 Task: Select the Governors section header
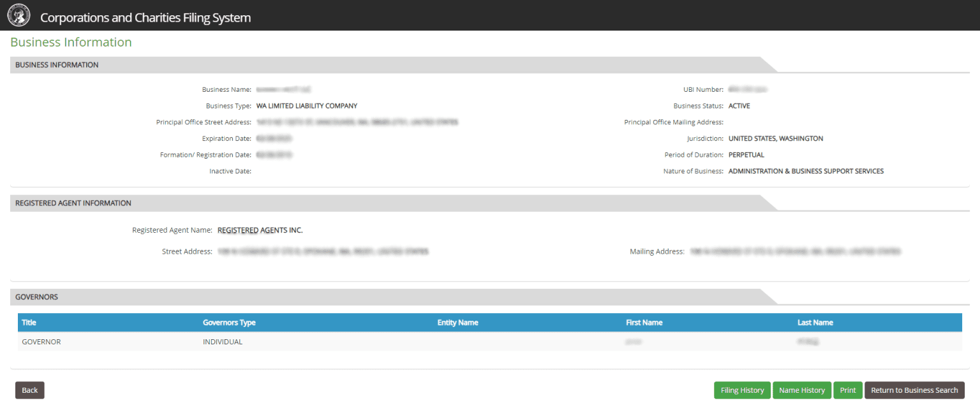(x=36, y=297)
